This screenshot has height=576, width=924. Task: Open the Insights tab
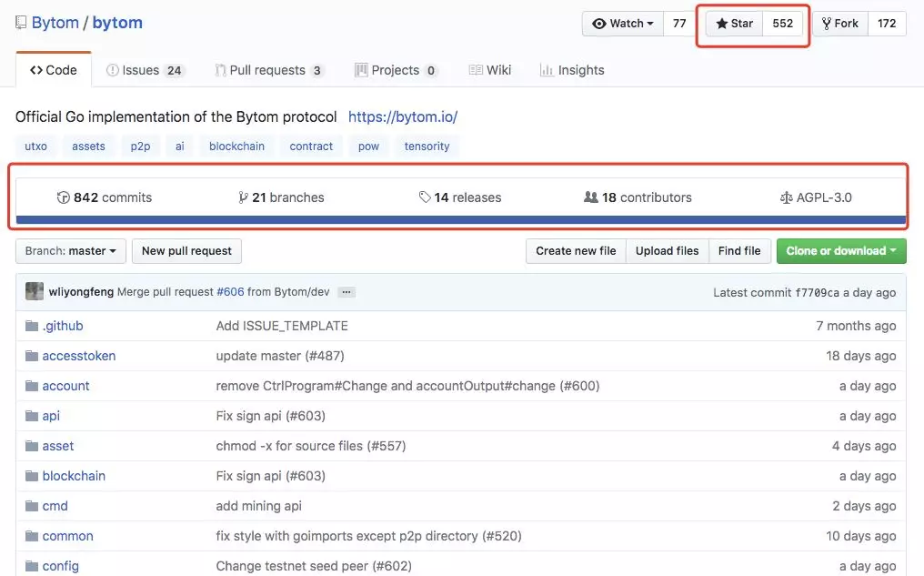572,70
